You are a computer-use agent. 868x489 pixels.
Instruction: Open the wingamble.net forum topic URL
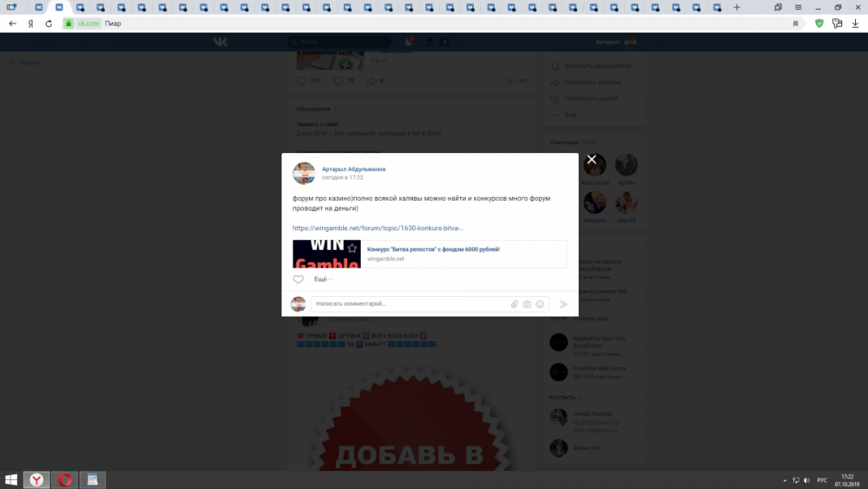[378, 228]
